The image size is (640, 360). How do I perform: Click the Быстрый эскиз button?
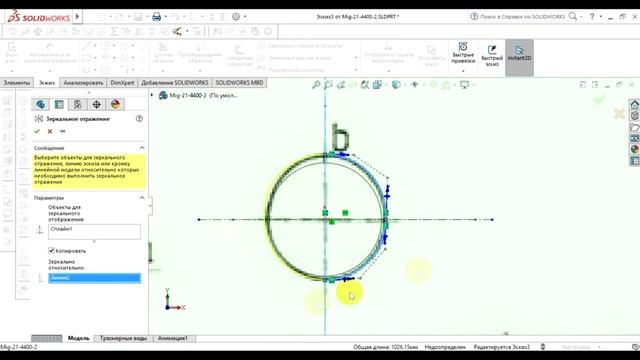pos(492,56)
